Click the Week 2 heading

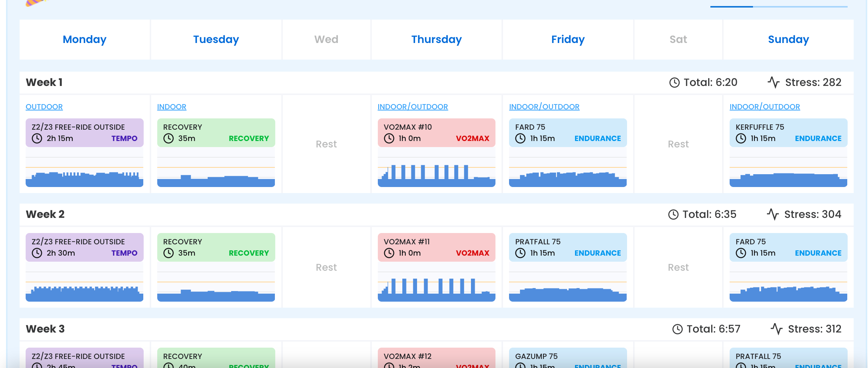[x=45, y=214]
